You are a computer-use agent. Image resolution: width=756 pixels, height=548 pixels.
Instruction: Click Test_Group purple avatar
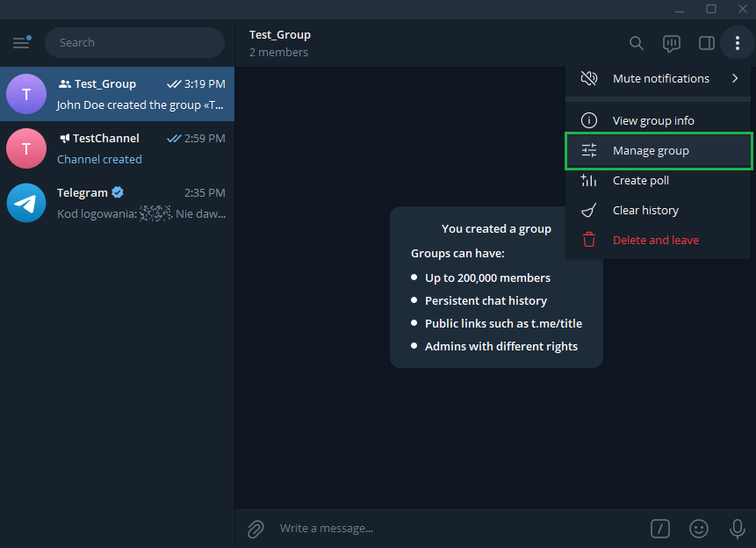[x=26, y=94]
